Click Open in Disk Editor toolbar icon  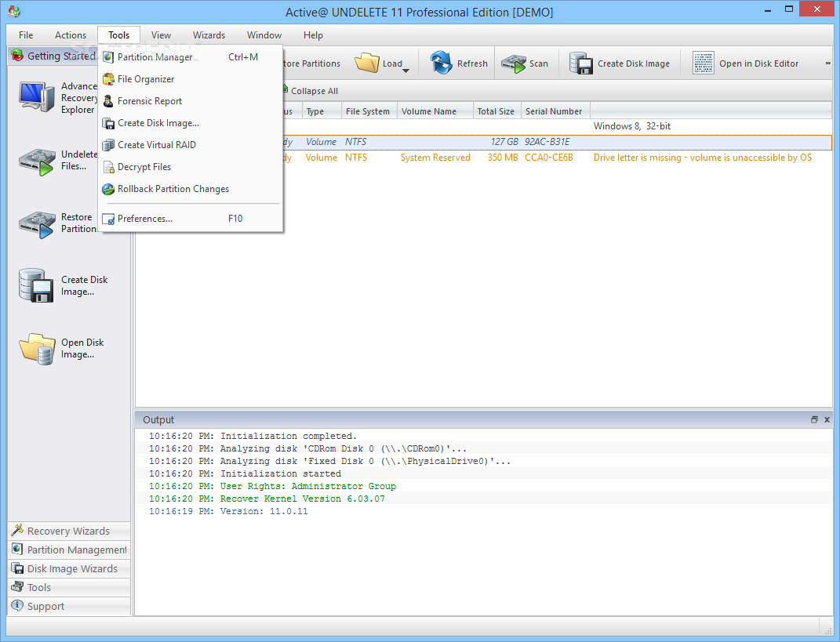click(x=704, y=63)
